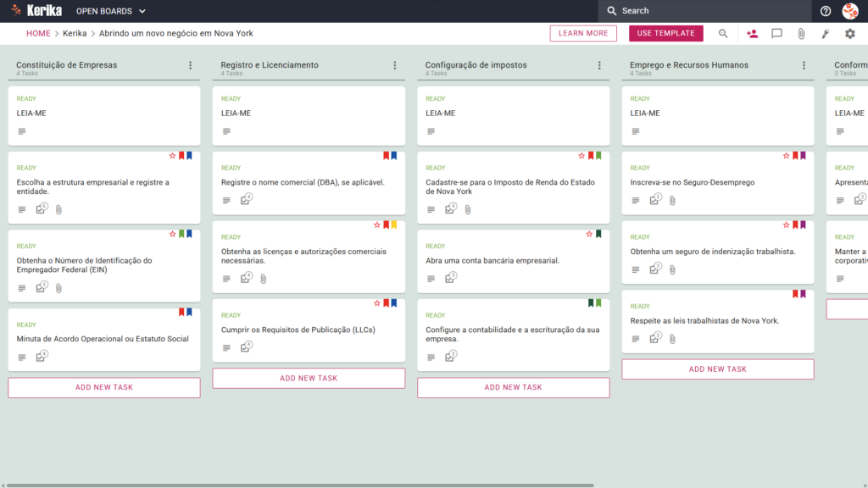Open checklist icon on Registre o nome comercial card

click(x=246, y=199)
